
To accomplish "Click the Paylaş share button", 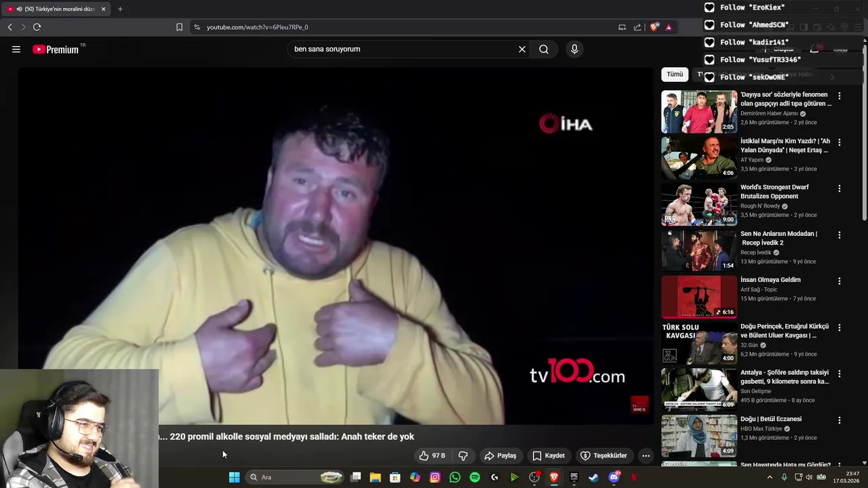I will click(500, 455).
